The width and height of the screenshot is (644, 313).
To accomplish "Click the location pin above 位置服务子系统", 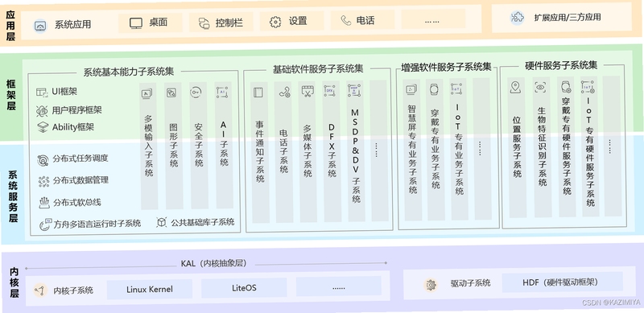I will [515, 88].
